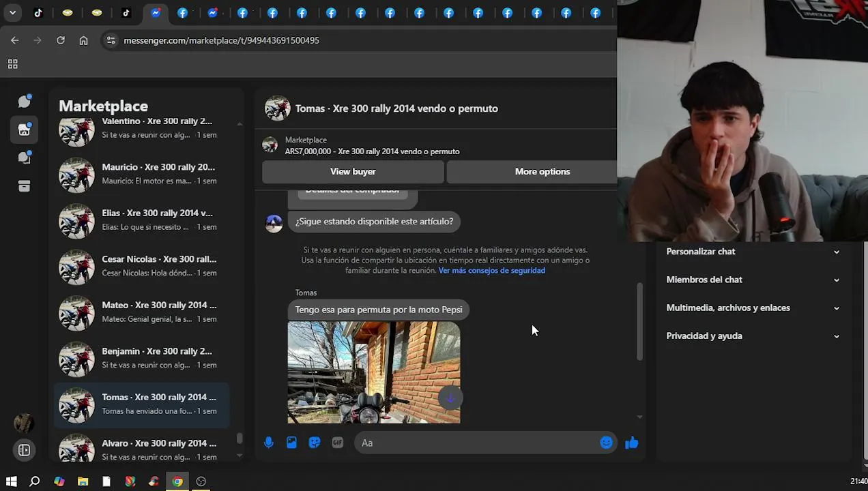The width and height of the screenshot is (868, 491).
Task: Choose a sticker with the sticker icon
Action: click(315, 443)
